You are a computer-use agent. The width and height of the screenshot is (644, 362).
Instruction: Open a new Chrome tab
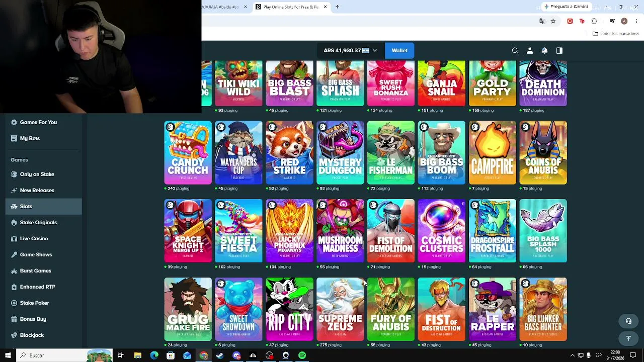pos(337,7)
